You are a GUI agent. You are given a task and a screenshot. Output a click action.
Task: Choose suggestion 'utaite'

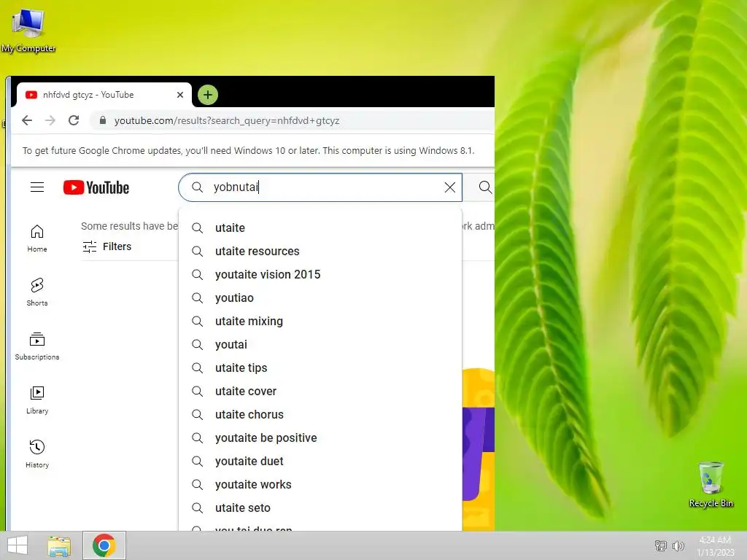pyautogui.click(x=320, y=227)
